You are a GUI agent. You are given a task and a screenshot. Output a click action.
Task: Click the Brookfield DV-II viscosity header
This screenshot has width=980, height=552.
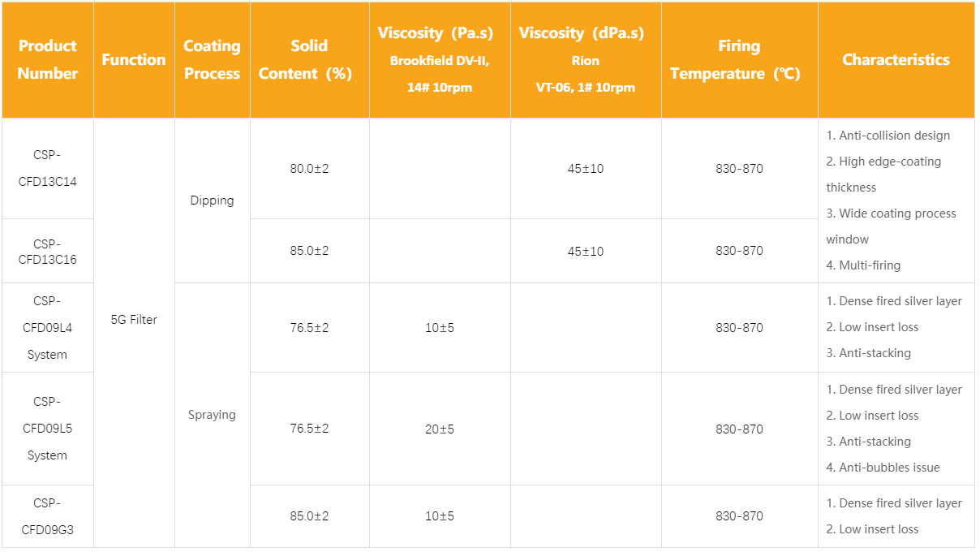[439, 59]
